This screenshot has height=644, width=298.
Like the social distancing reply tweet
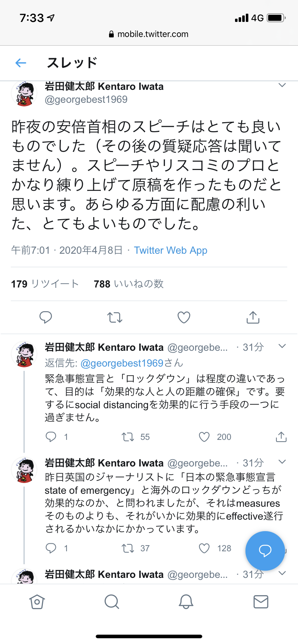[x=204, y=437]
